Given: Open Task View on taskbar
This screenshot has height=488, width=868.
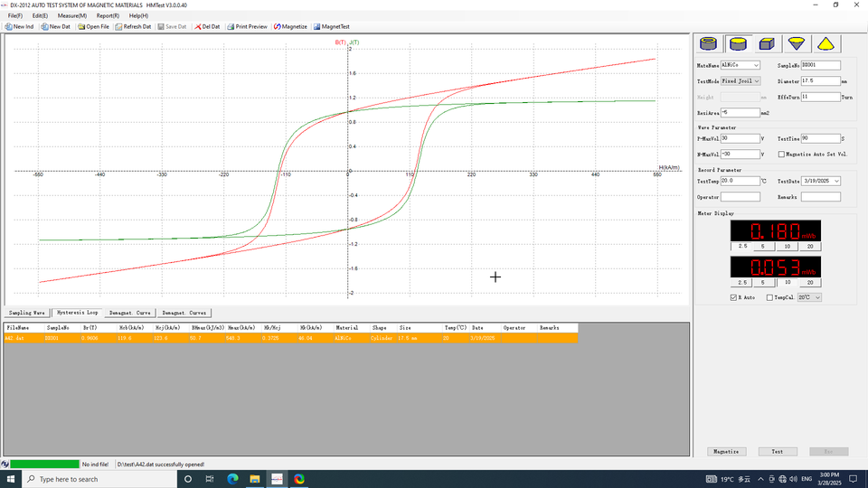Looking at the screenshot, I should point(210,479).
